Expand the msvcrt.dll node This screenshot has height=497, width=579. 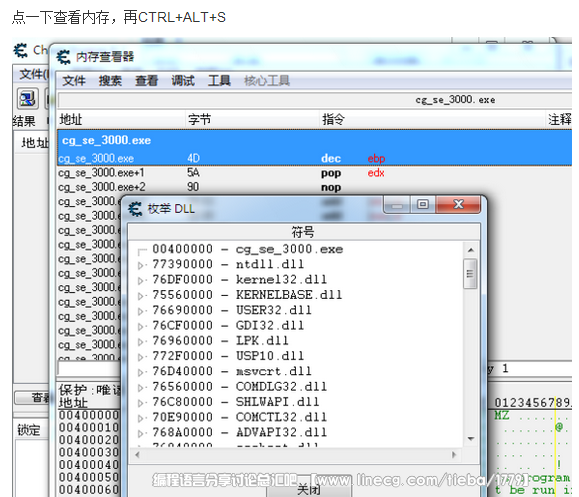tap(141, 372)
